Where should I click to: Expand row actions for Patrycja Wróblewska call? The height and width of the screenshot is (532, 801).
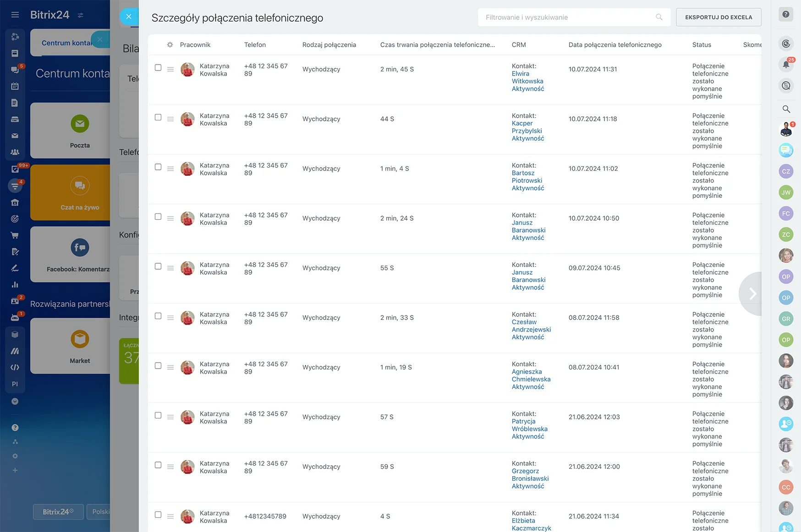click(x=170, y=417)
